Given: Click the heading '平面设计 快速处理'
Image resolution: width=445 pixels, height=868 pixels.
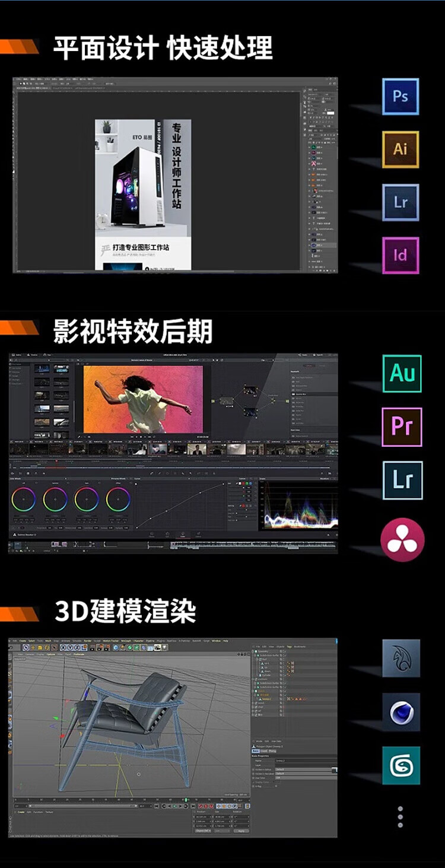Looking at the screenshot, I should coord(163,47).
